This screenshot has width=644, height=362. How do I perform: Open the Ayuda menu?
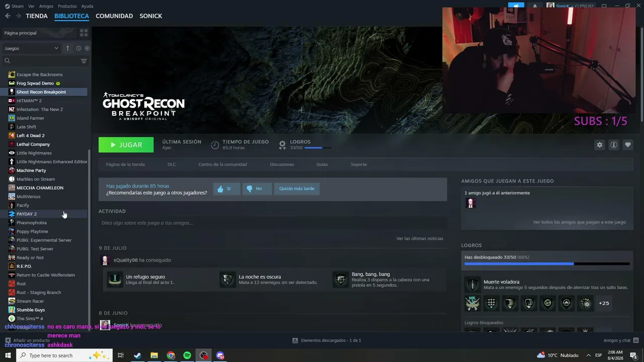87,6
